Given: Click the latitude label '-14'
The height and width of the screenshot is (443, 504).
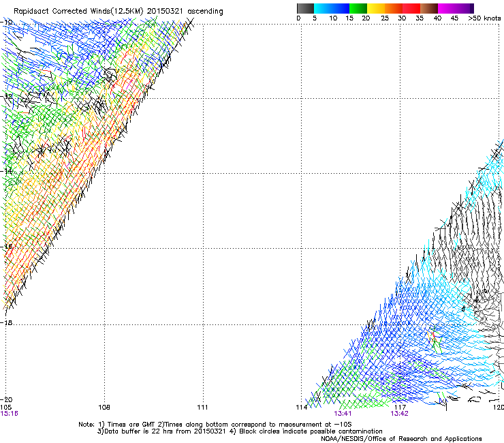Looking at the screenshot, I should 7,171.
